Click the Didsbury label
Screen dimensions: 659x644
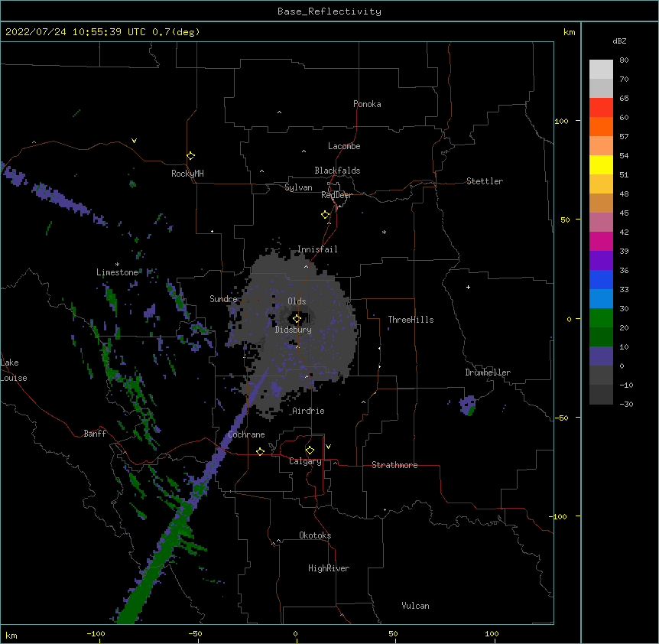294,330
